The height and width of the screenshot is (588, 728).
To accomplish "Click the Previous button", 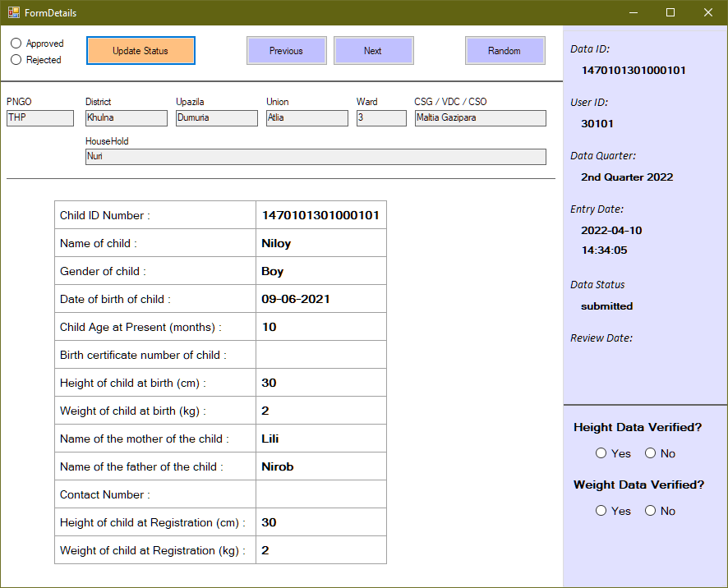I will coord(286,50).
